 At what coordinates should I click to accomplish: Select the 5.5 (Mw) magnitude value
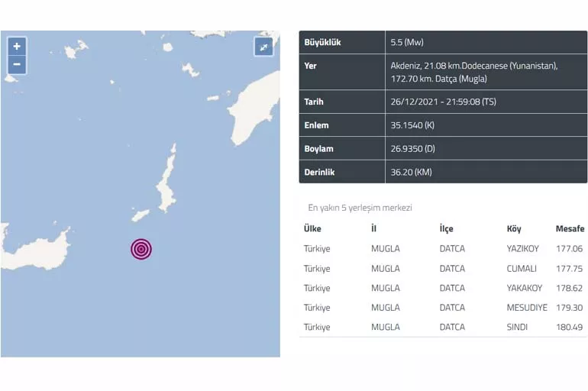[407, 42]
